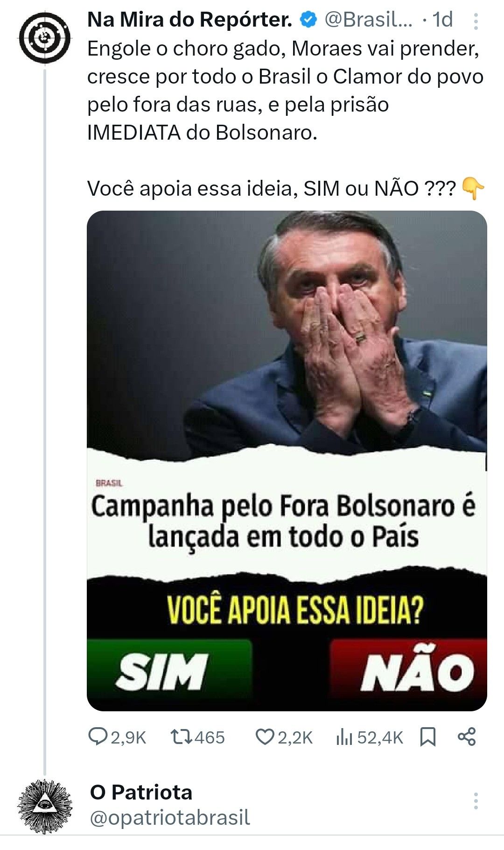
Task: Open the @opatriotabrasil handle
Action: pyautogui.click(x=170, y=817)
